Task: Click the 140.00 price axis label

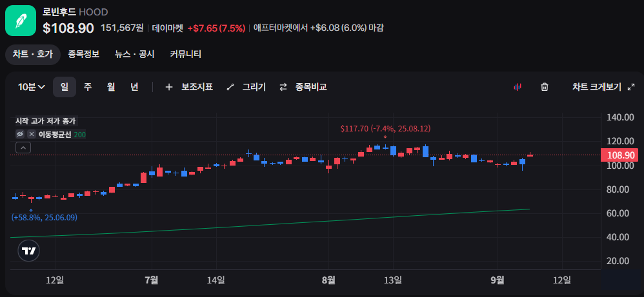Action: (x=620, y=117)
